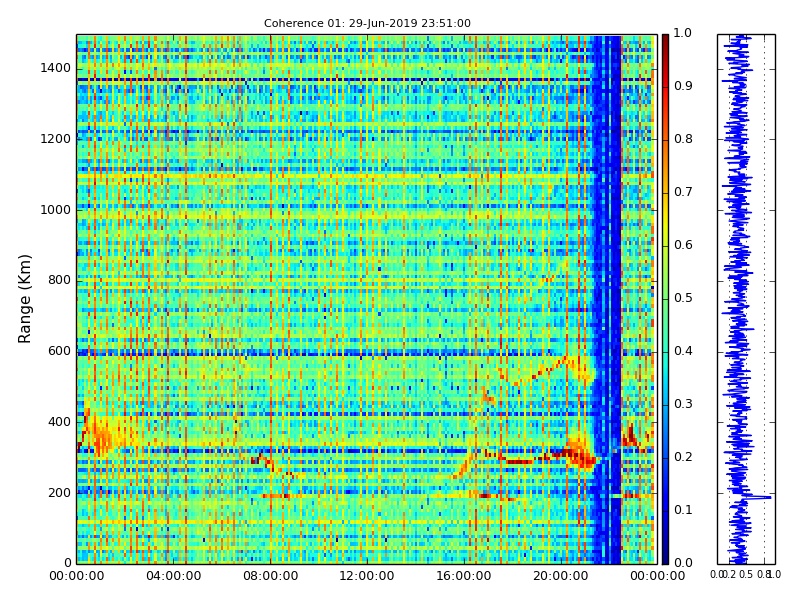Click the '1200' range tick label
The image size is (800, 600).
55,139
